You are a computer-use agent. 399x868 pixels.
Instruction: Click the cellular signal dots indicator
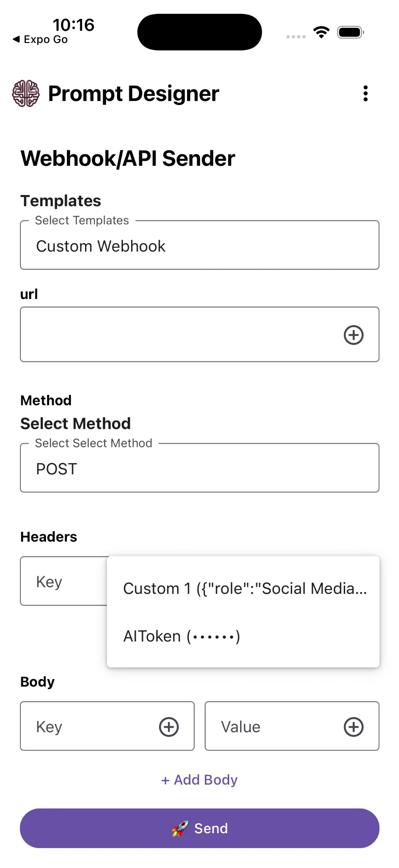coord(296,36)
